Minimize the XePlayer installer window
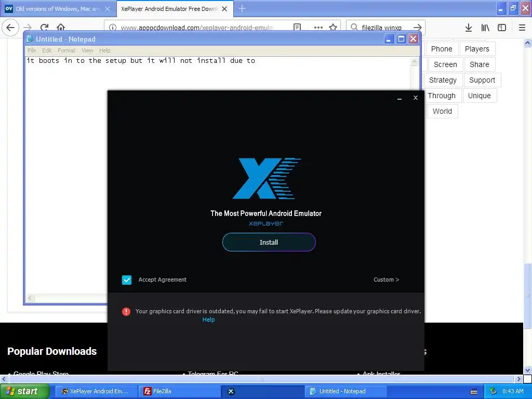Screen dimensions: 532x399 400,98
